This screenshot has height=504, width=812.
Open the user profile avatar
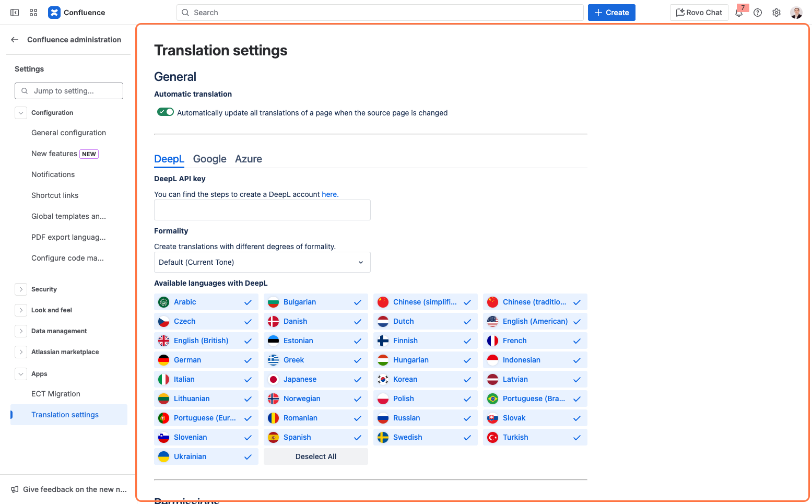pos(796,13)
